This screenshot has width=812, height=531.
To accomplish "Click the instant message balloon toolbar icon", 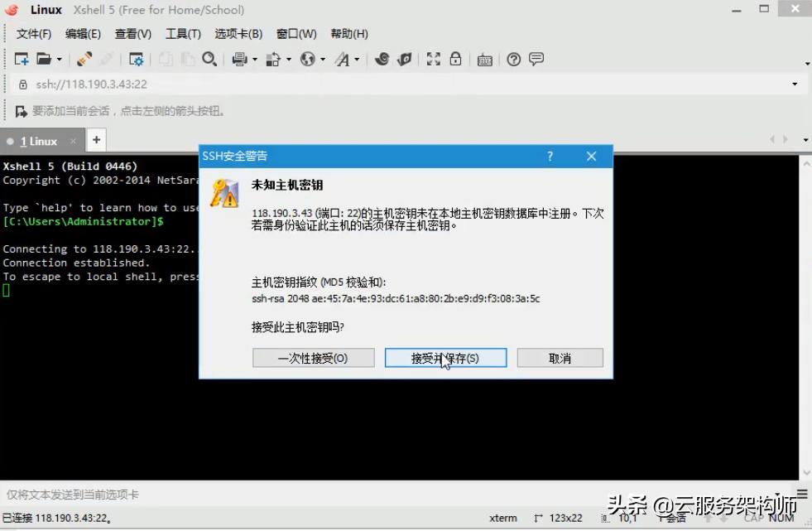I will [536, 59].
